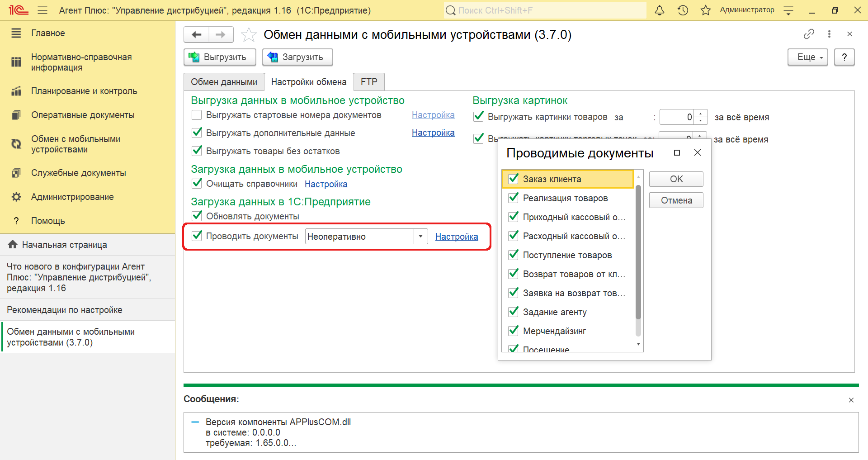Open Служебные документы section
Screen dimensions: 868x460
click(87, 173)
